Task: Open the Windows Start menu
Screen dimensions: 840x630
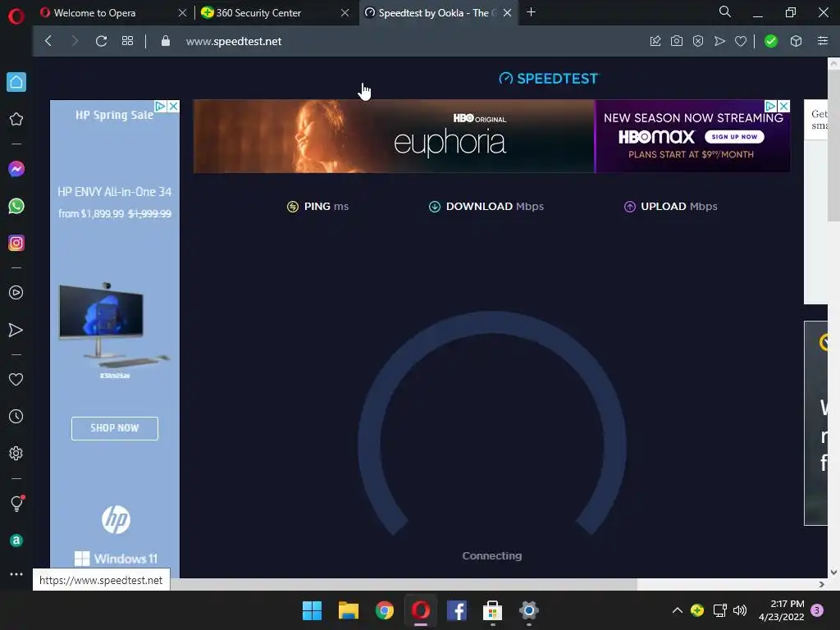Action: pos(312,610)
